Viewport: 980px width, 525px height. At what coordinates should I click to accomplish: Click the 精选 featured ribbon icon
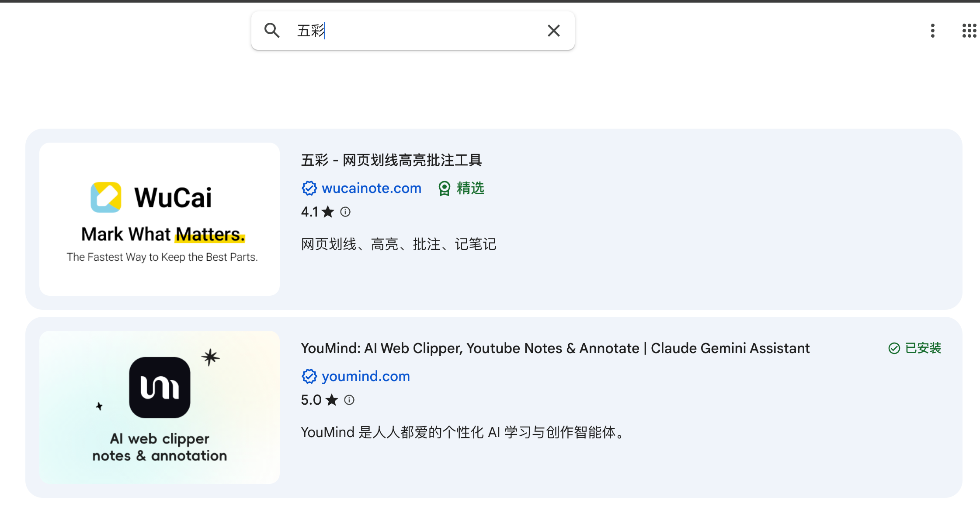point(445,189)
